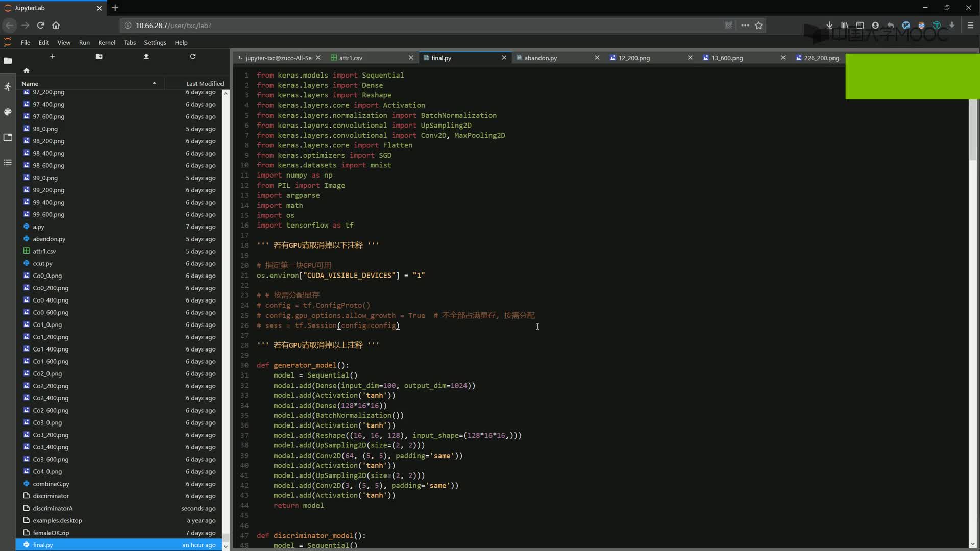Refresh the file list
Image resolution: width=980 pixels, height=551 pixels.
coord(193,56)
